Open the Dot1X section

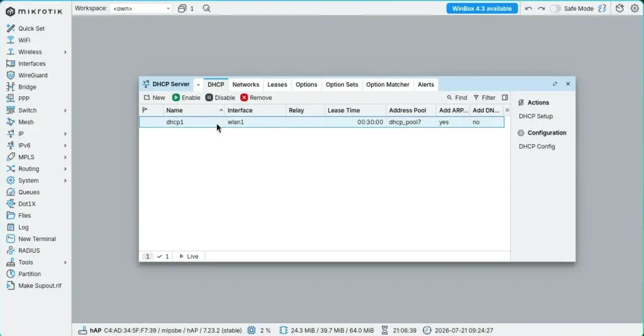click(x=26, y=204)
